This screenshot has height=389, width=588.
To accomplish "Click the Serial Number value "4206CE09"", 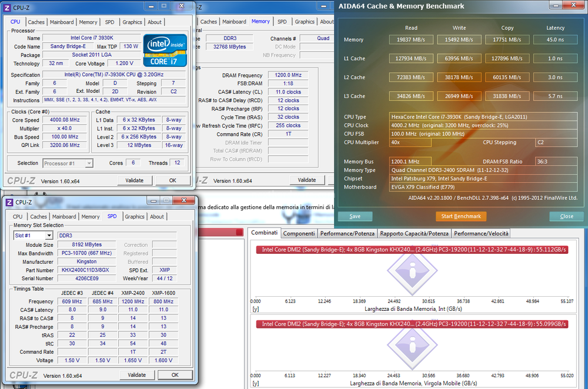I will 86,279.
